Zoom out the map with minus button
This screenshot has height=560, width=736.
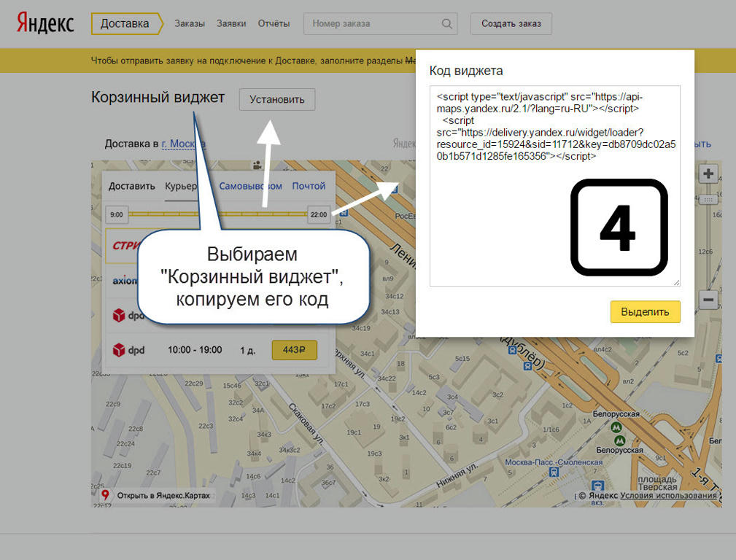[708, 300]
